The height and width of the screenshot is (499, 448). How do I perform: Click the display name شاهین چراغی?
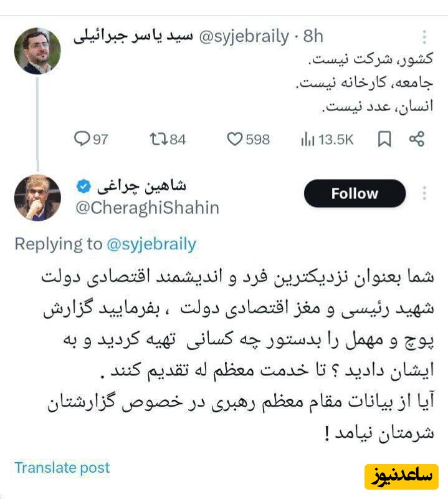140,186
